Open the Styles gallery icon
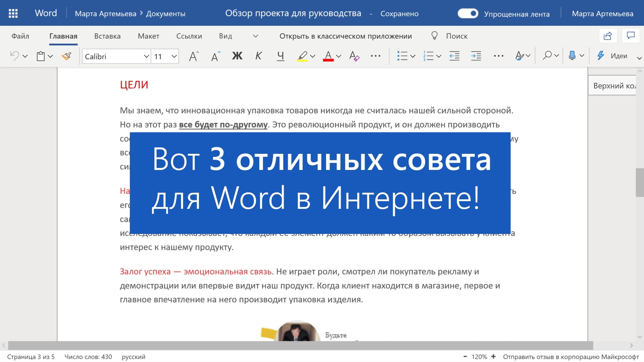 [x=520, y=56]
